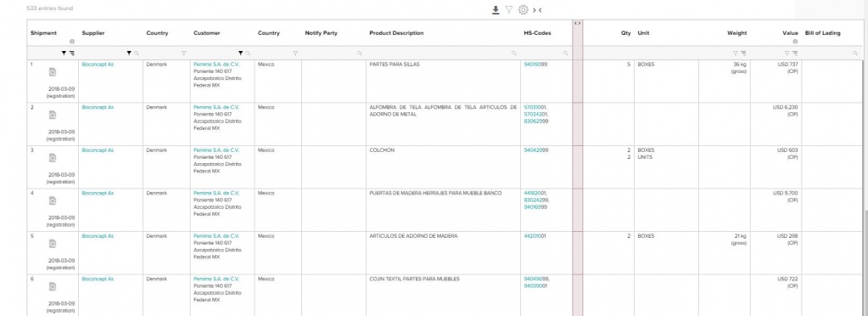Open the active Customer column filter
868x316 pixels.
click(x=240, y=54)
